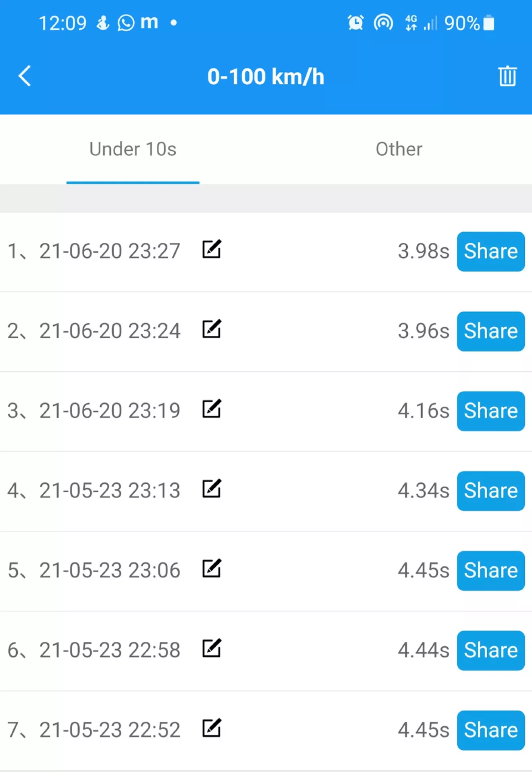This screenshot has width=532, height=772.
Task: Tap the back arrow in the header
Action: pos(25,76)
